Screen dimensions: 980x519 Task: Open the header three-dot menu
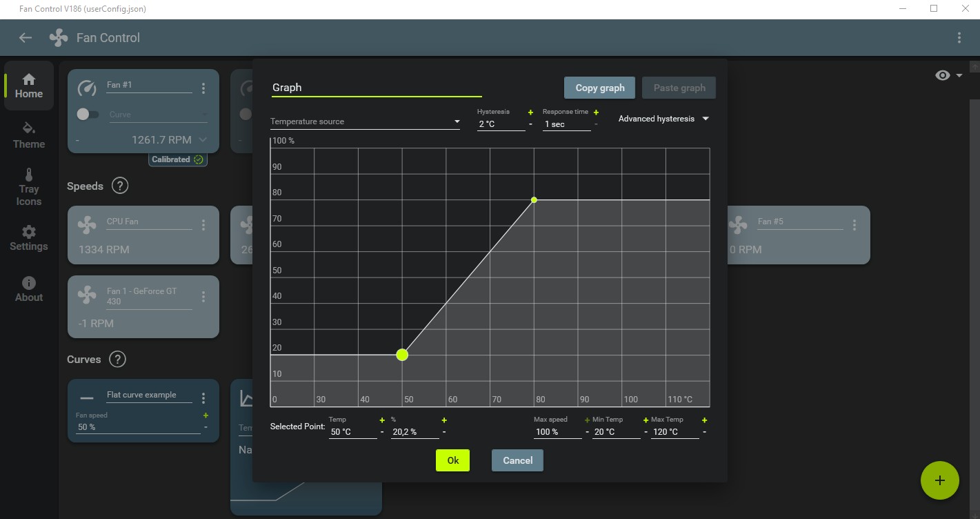[x=959, y=38]
